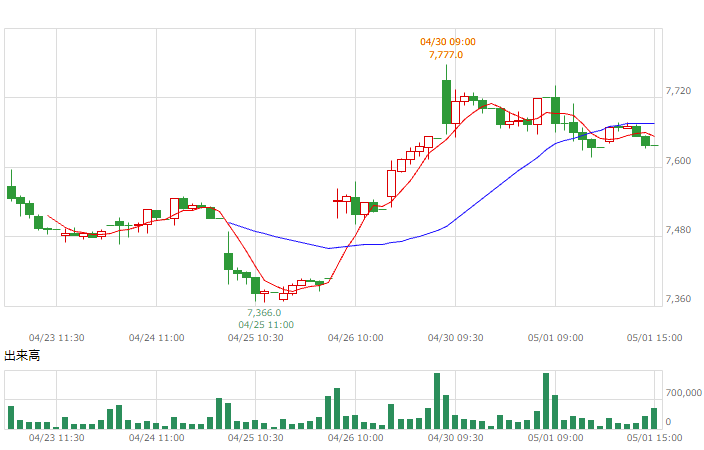704x450 pixels.
Task: Click the 05/01 09:00 label under the price chart
Action: [555, 338]
